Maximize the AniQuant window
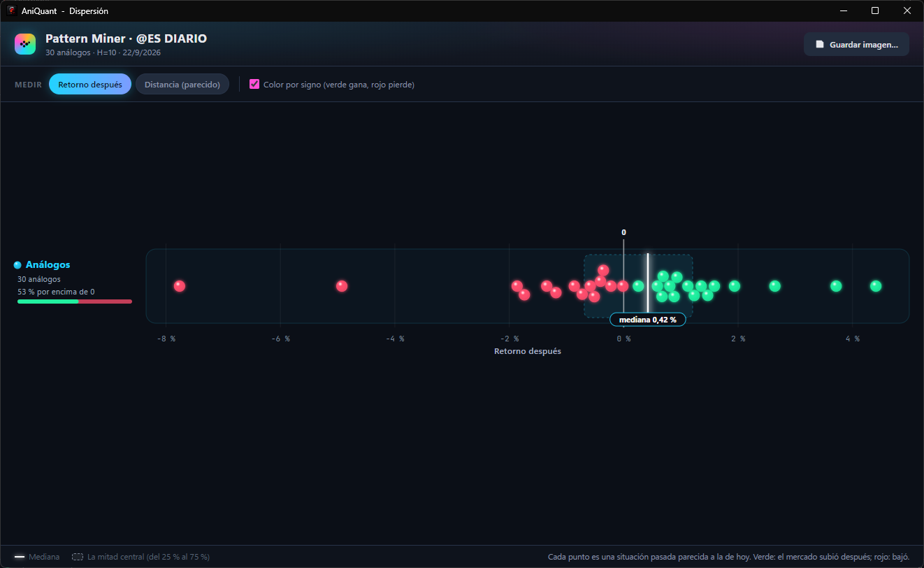Screen dimensions: 924x568 [x=875, y=10]
